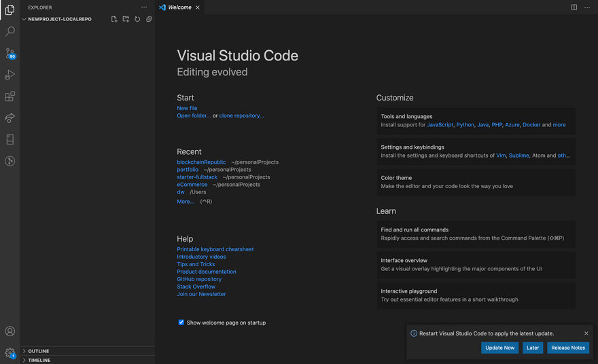Expand the Outline section

coord(38,351)
